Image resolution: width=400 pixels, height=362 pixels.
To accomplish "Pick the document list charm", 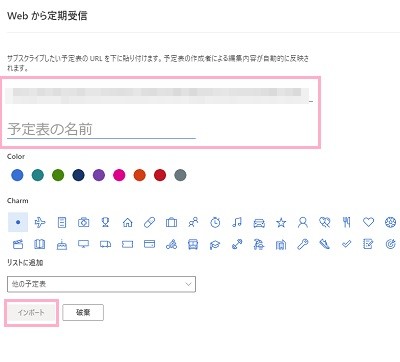I will 62,222.
